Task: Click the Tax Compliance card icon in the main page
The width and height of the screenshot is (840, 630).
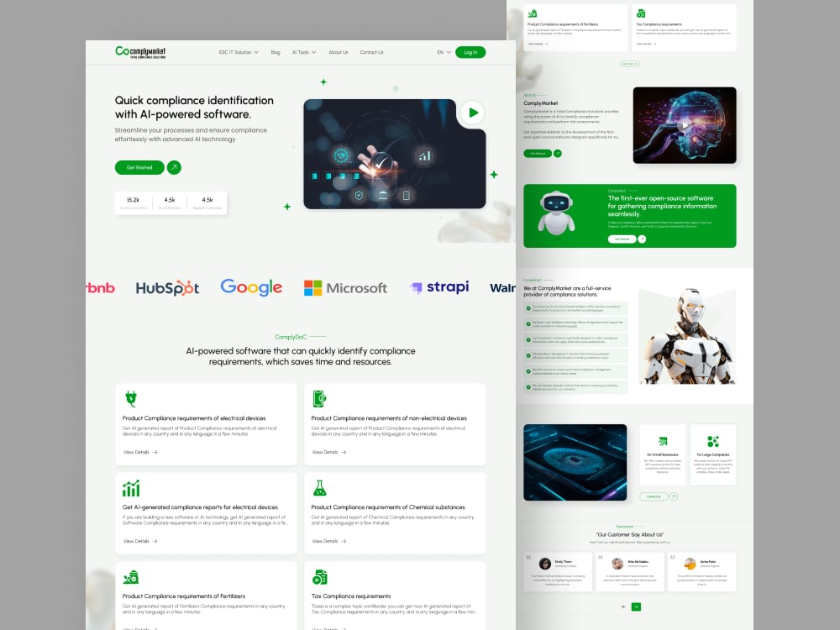Action: pos(320,577)
